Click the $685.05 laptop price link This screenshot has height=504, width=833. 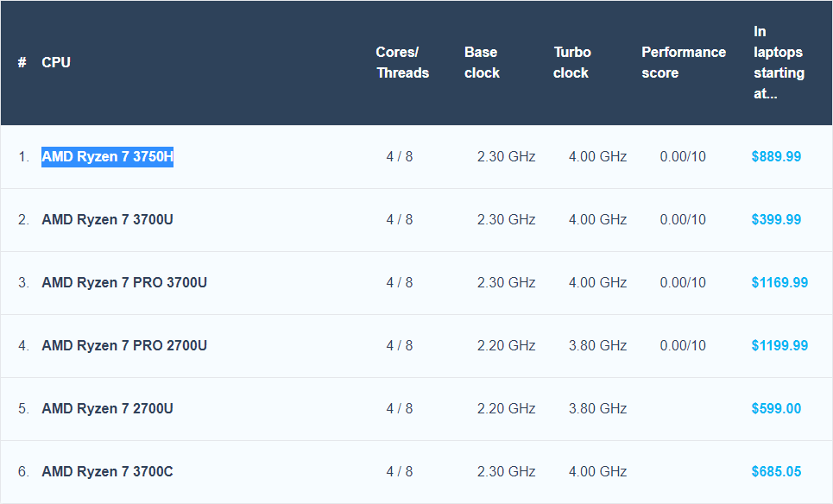coord(776,471)
